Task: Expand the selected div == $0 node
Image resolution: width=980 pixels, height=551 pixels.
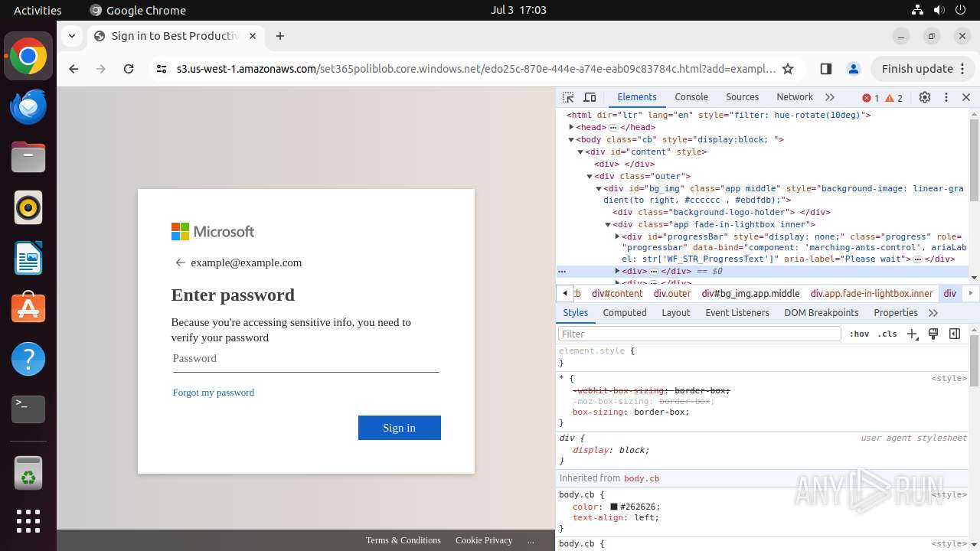Action: (x=617, y=271)
